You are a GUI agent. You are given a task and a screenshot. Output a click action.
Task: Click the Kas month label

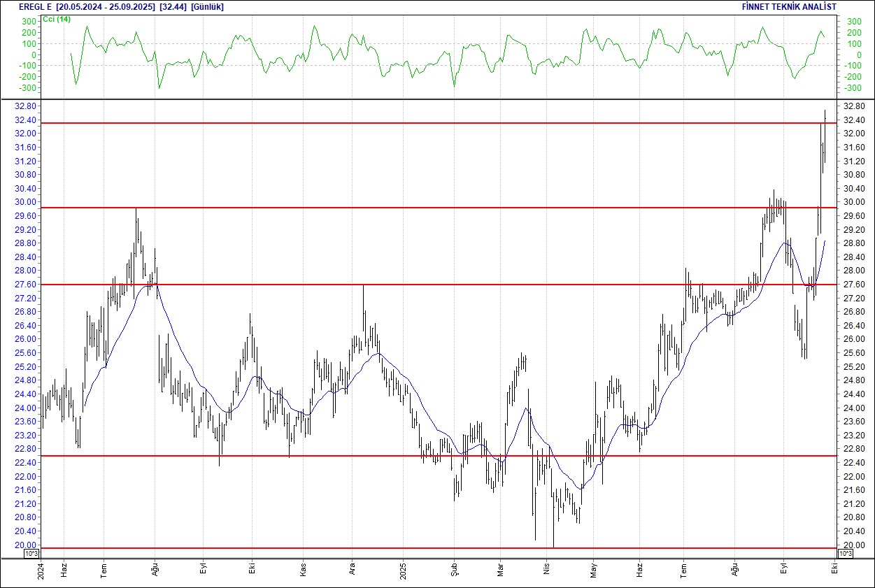pyautogui.click(x=304, y=568)
